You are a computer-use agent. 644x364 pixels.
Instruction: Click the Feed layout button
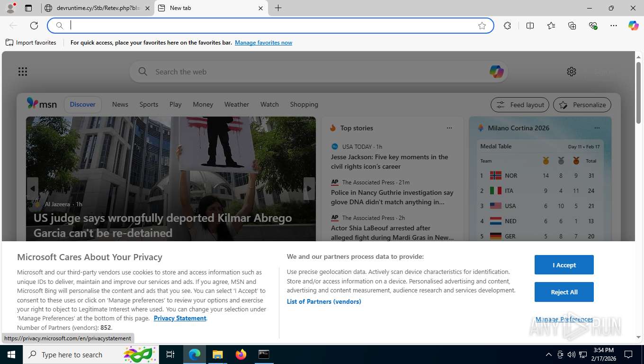coord(520,105)
